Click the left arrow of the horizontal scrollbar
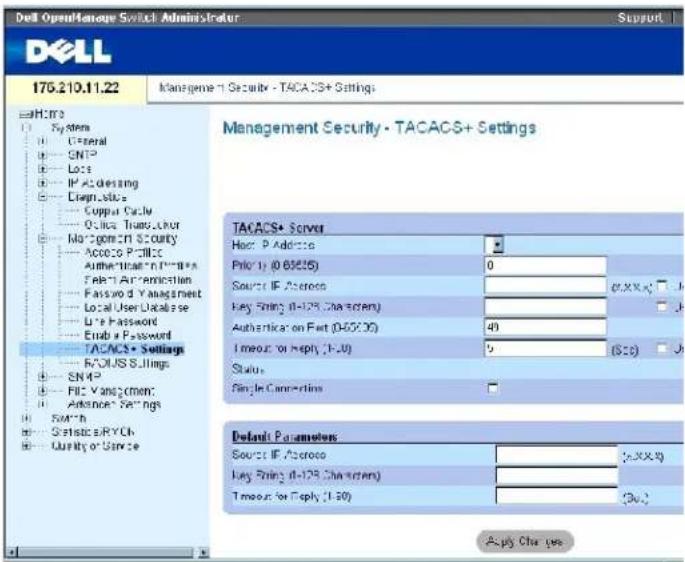 tap(12, 552)
